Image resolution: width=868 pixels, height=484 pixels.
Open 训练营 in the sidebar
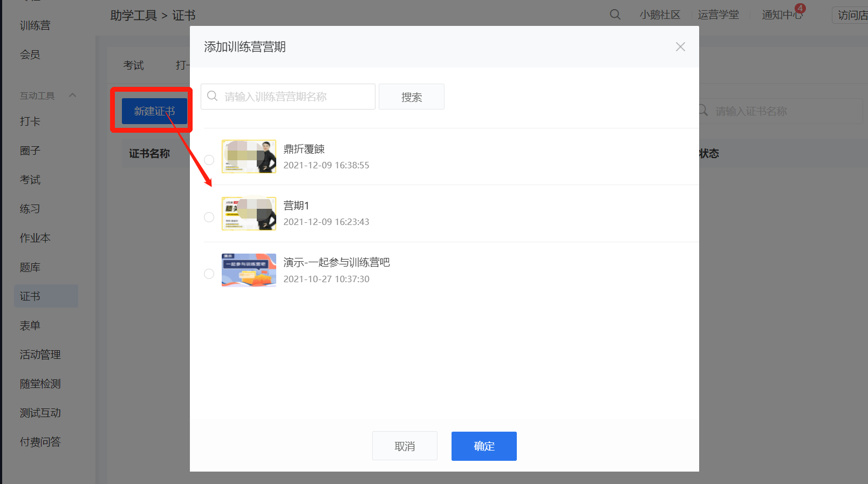pos(35,25)
